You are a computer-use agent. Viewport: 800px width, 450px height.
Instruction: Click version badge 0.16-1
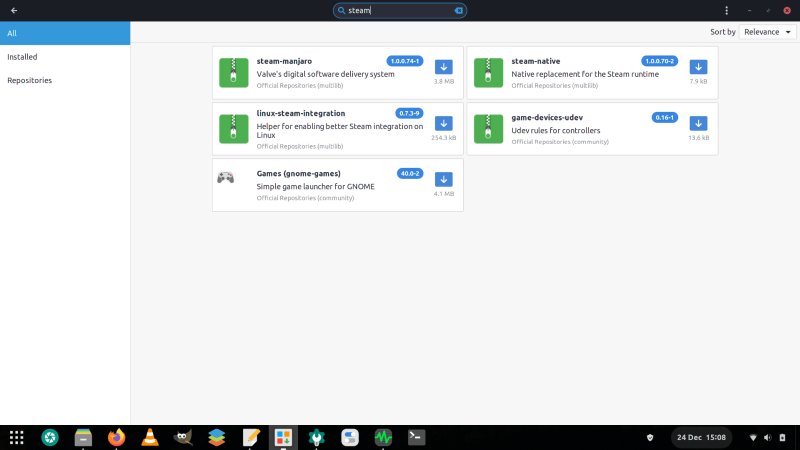point(664,117)
